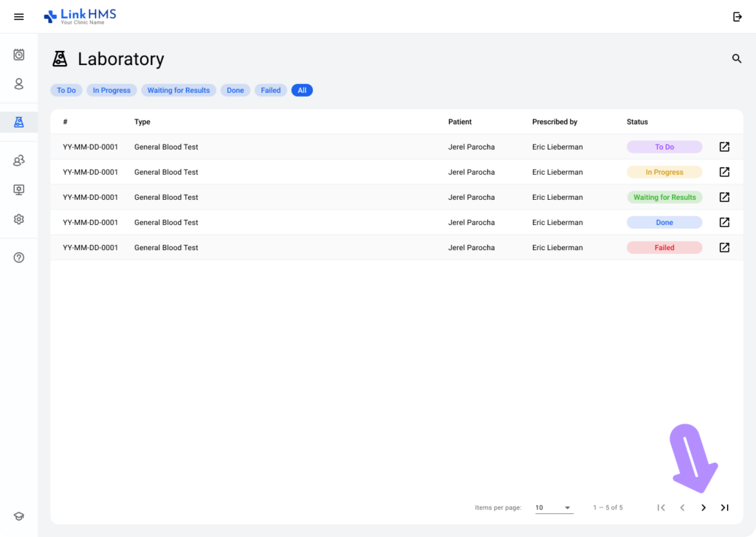Open the help question mark icon

[x=18, y=257]
